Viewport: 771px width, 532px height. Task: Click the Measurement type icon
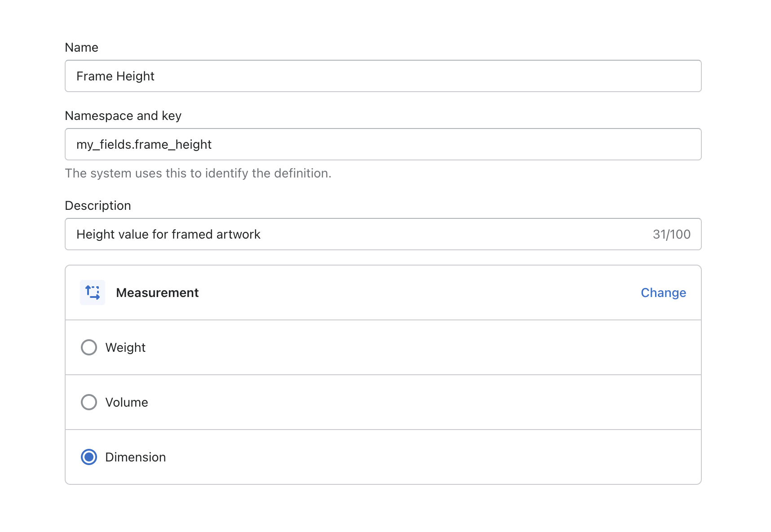(93, 293)
